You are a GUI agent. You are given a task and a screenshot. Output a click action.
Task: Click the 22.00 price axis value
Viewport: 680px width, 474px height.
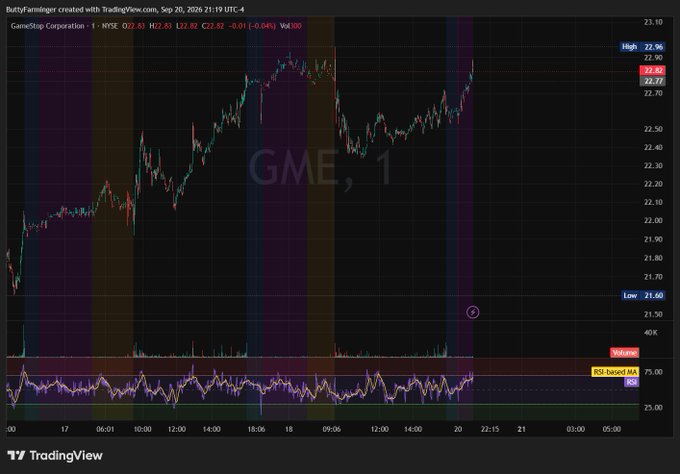pyautogui.click(x=653, y=220)
